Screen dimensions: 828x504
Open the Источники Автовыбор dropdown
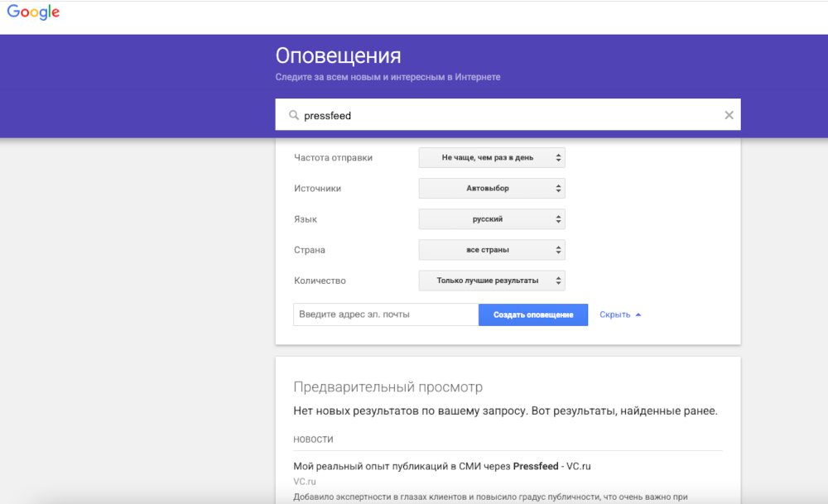point(492,189)
